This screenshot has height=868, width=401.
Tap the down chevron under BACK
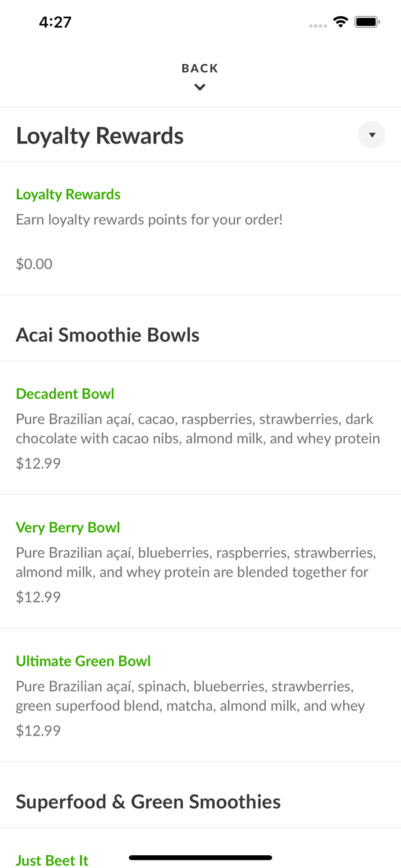pos(200,87)
